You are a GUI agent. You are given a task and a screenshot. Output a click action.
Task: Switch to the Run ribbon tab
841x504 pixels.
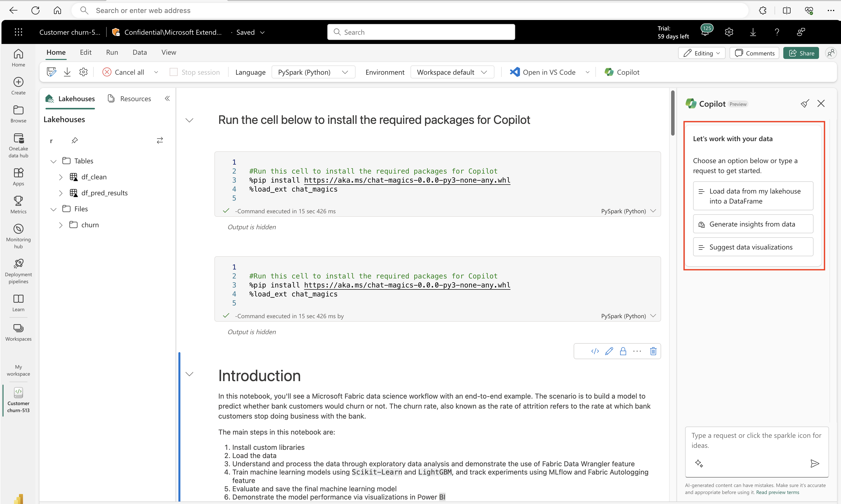[x=112, y=52]
